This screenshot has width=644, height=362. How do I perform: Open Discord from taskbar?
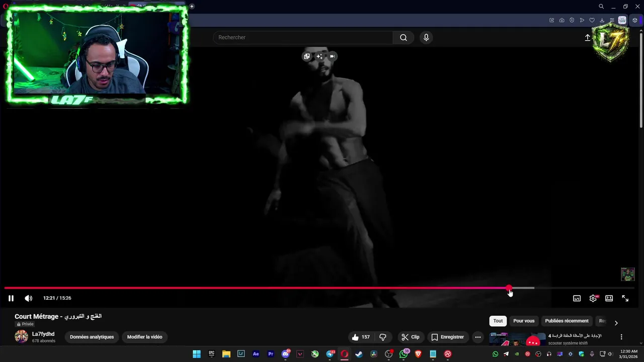coord(286,354)
